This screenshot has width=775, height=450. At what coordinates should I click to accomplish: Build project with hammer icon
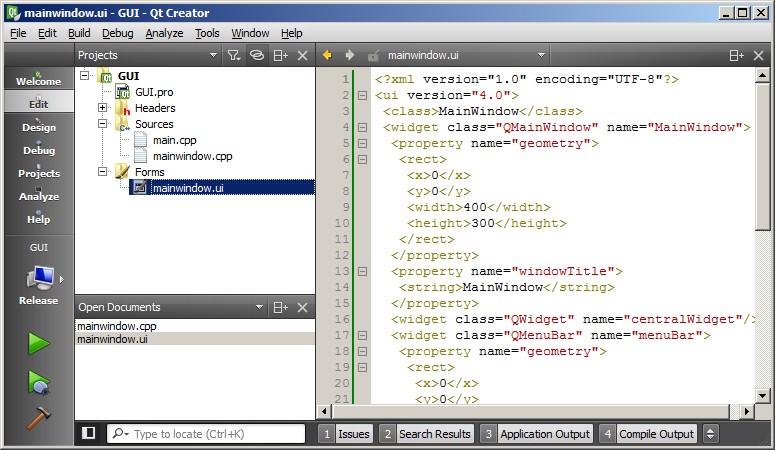pos(39,418)
